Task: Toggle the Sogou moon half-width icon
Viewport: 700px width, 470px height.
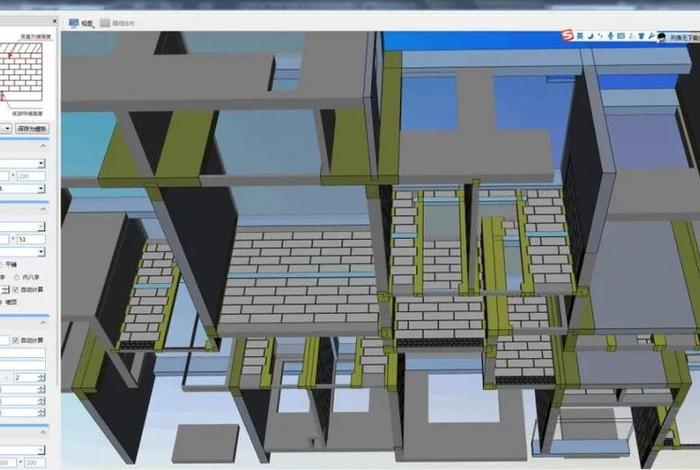Action: pyautogui.click(x=590, y=36)
